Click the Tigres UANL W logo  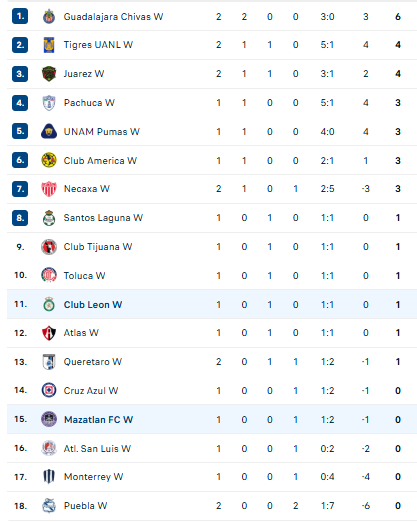[x=49, y=45]
